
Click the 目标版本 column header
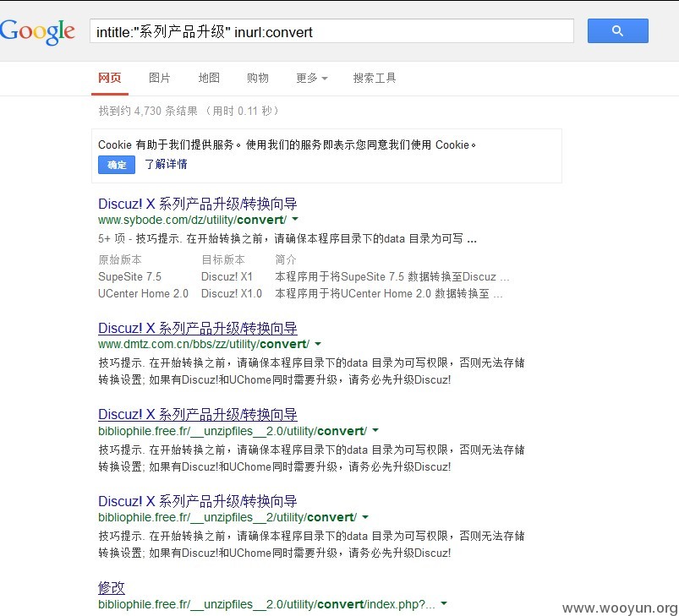click(x=223, y=259)
